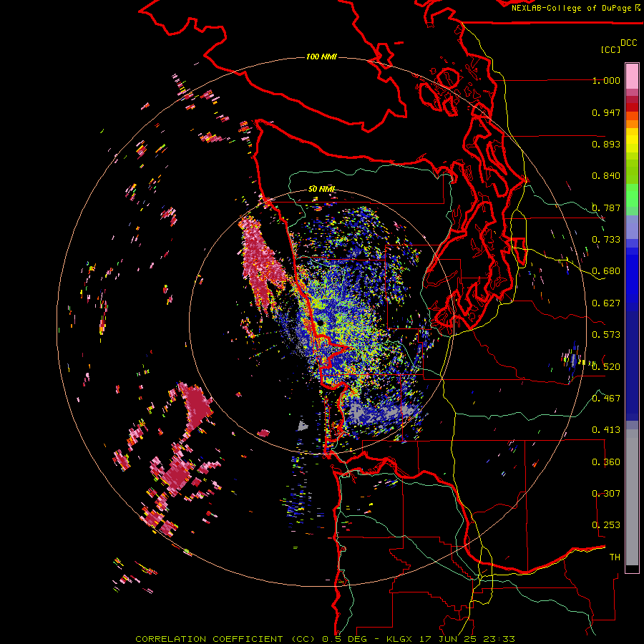Click the TH threshold label

coord(615,557)
